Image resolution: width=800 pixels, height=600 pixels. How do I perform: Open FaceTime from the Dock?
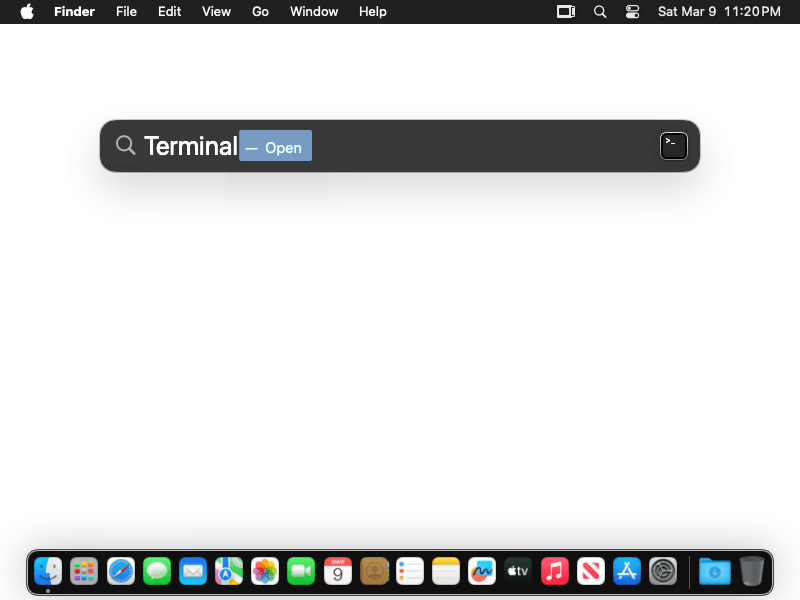[x=301, y=571]
